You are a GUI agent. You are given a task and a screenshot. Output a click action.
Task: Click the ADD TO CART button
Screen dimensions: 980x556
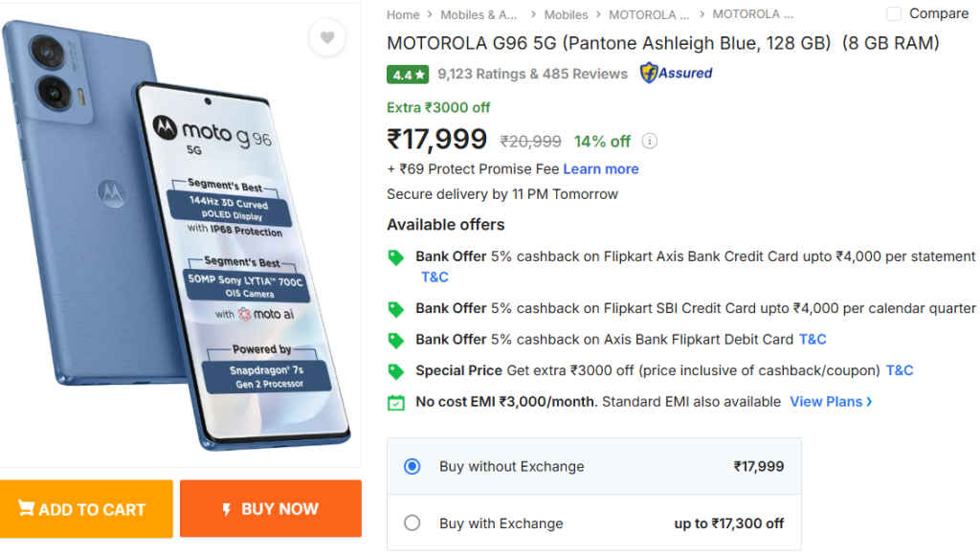86,508
